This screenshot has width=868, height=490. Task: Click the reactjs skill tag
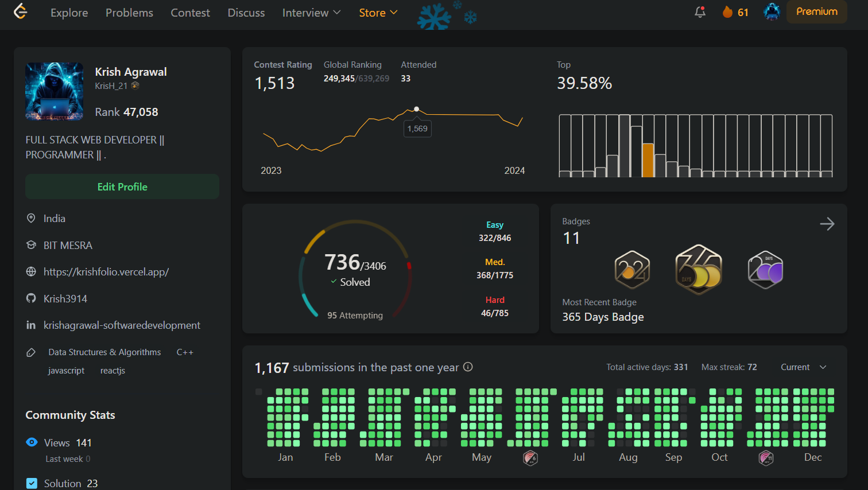113,371
